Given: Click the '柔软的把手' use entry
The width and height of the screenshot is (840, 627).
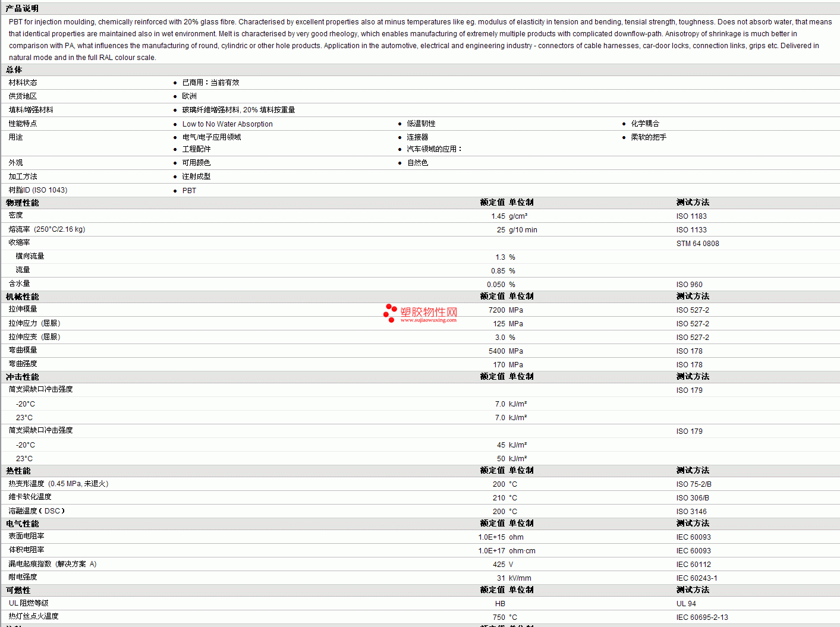Looking at the screenshot, I should pyautogui.click(x=649, y=137).
